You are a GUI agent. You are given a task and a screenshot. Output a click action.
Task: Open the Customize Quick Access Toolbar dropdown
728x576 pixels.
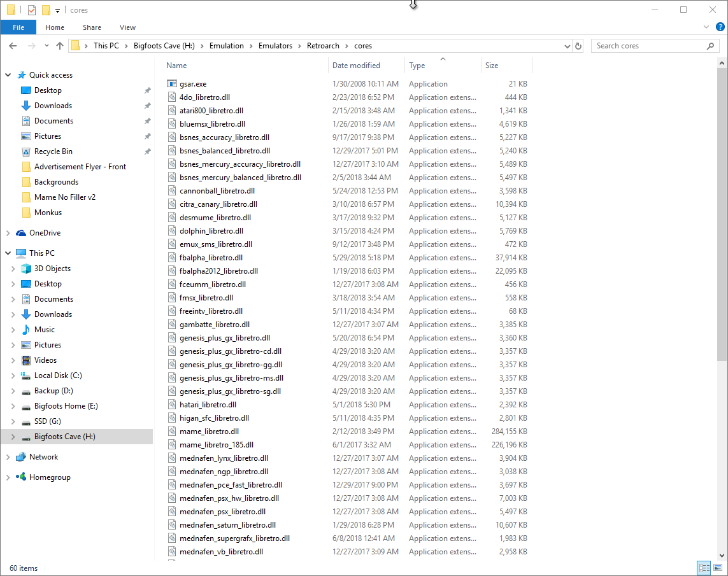(x=57, y=10)
